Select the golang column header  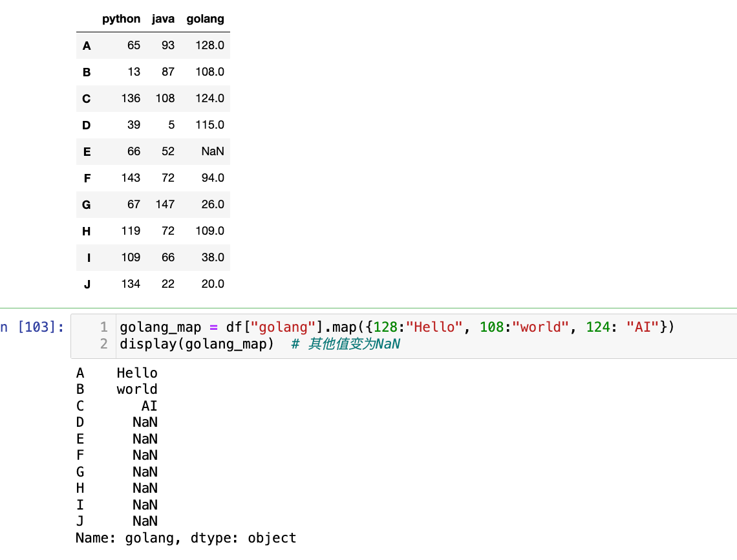[205, 19]
